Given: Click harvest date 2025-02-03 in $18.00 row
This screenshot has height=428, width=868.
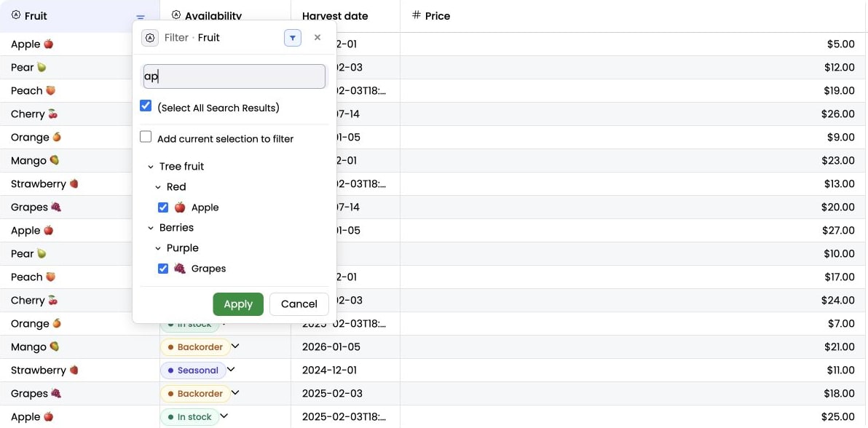Looking at the screenshot, I should (332, 393).
